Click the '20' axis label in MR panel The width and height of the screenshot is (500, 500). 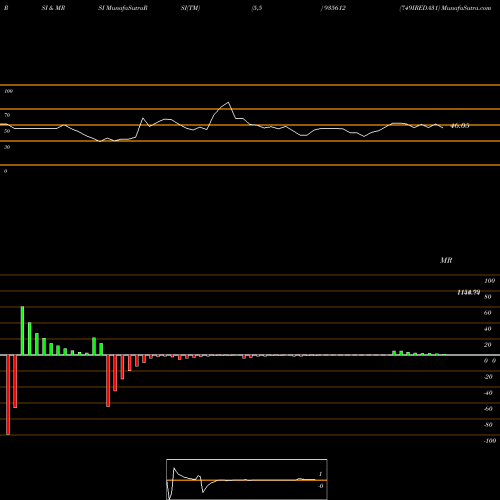[x=488, y=345]
